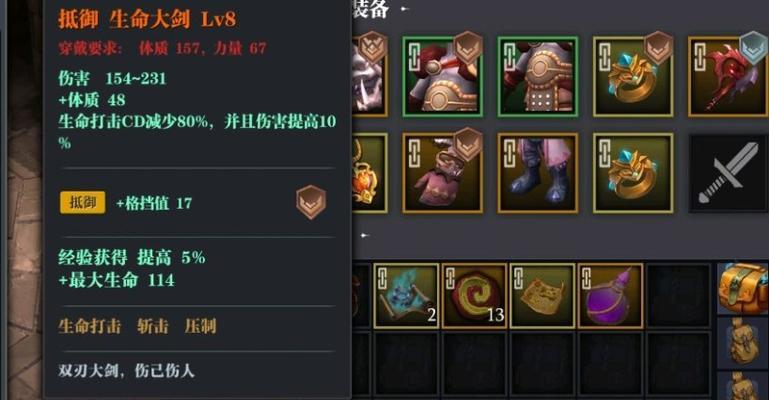
Task: Click the shield badge beside 格挡值 17
Action: (311, 202)
